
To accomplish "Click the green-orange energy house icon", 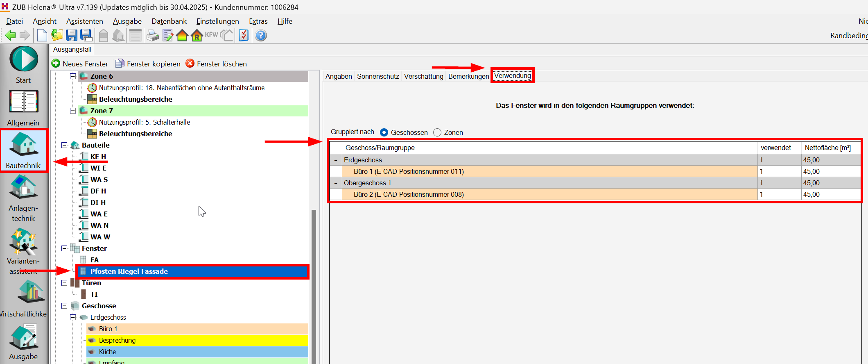I will pyautogui.click(x=182, y=36).
